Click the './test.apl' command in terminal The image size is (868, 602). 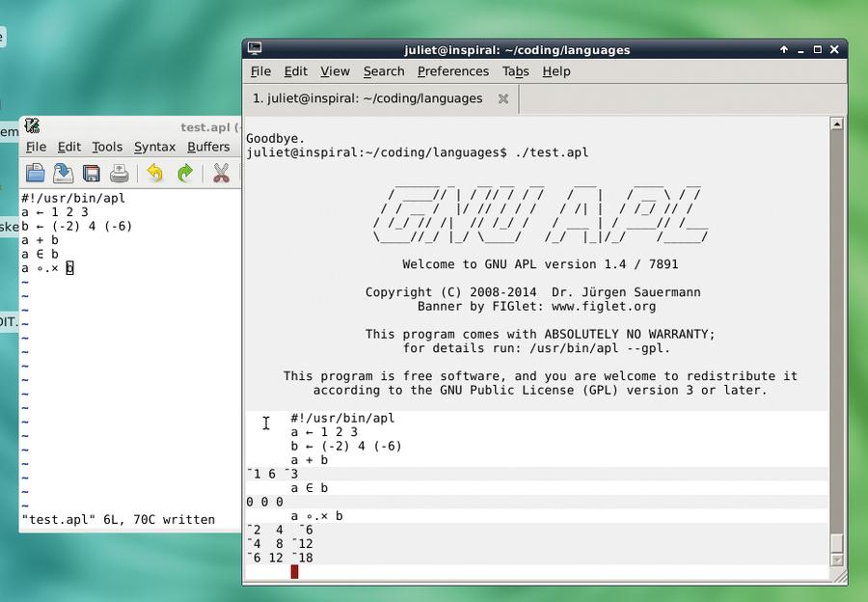(x=552, y=152)
